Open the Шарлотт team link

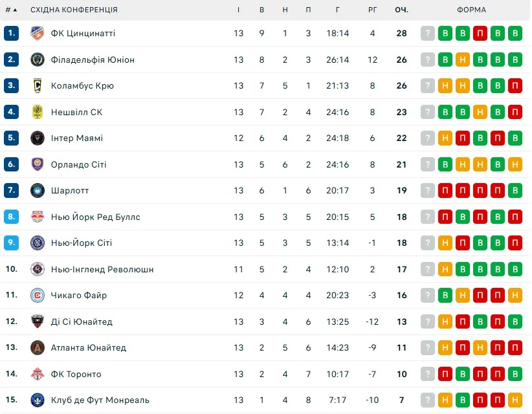(x=70, y=191)
